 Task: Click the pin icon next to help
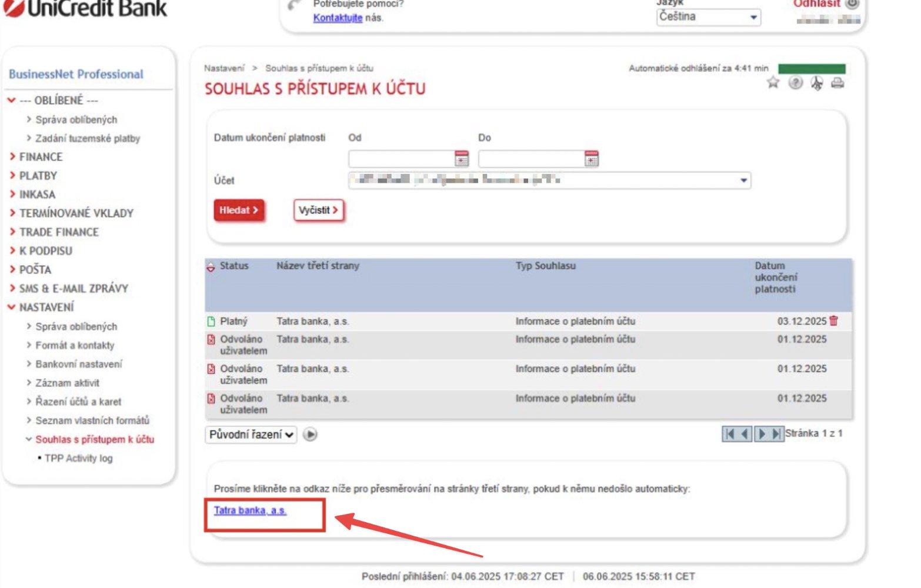(816, 83)
